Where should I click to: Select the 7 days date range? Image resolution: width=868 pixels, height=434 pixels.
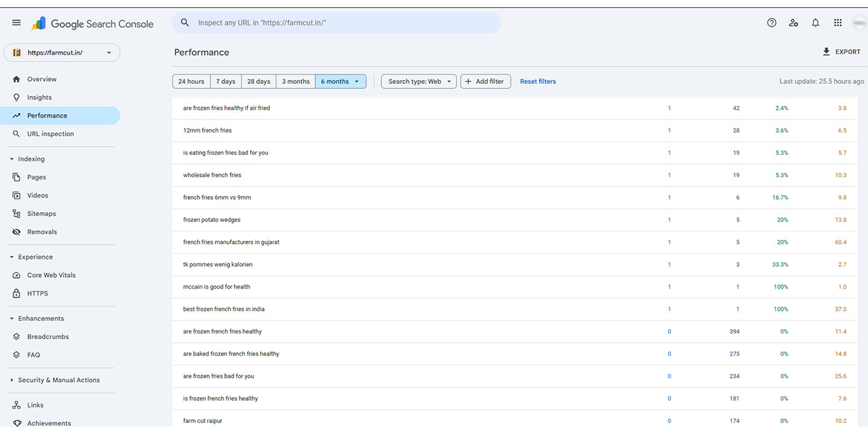pyautogui.click(x=225, y=82)
